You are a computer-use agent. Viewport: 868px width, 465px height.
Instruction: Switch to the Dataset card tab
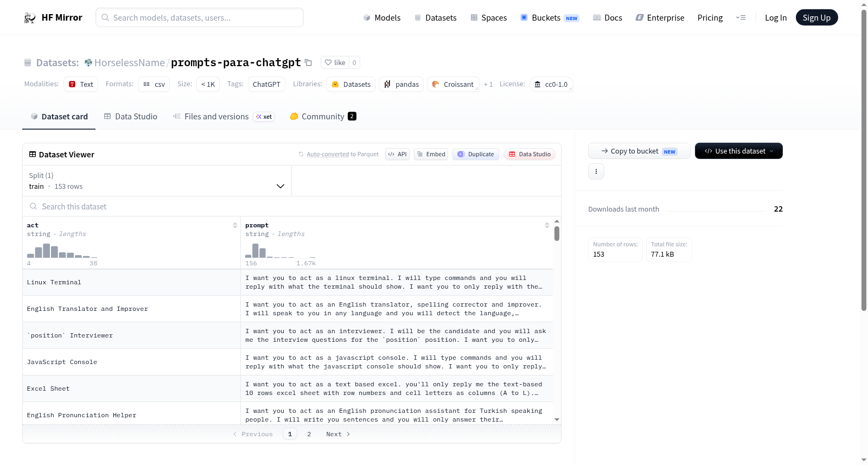(59, 116)
